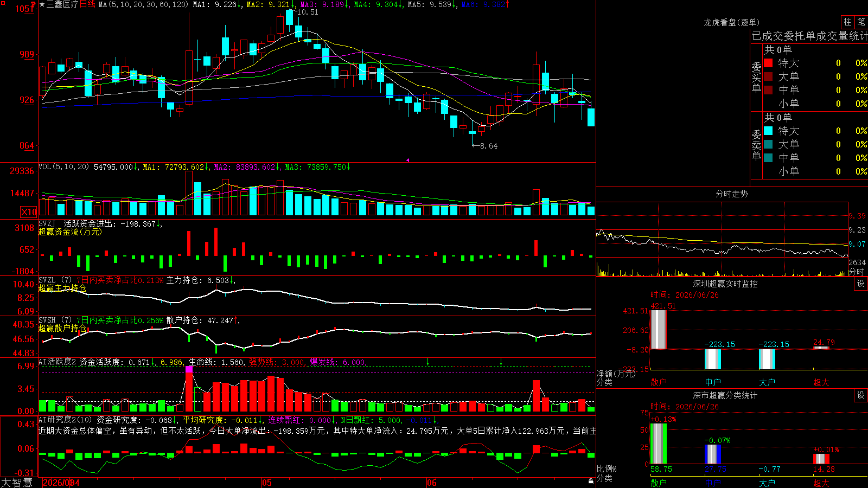Click the -0.77 value in 深市超赢分类统计
Screen dimensions: 868x488
[x=770, y=469]
